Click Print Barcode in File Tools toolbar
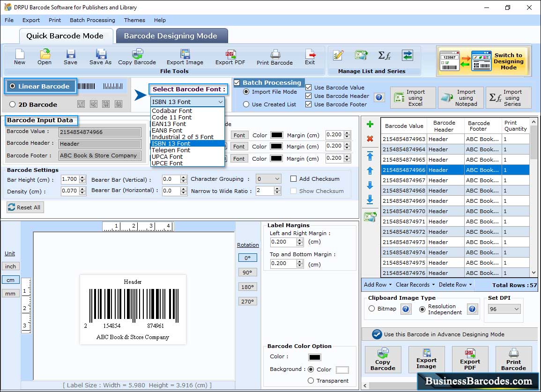Image resolution: width=541 pixels, height=392 pixels. coord(274,57)
